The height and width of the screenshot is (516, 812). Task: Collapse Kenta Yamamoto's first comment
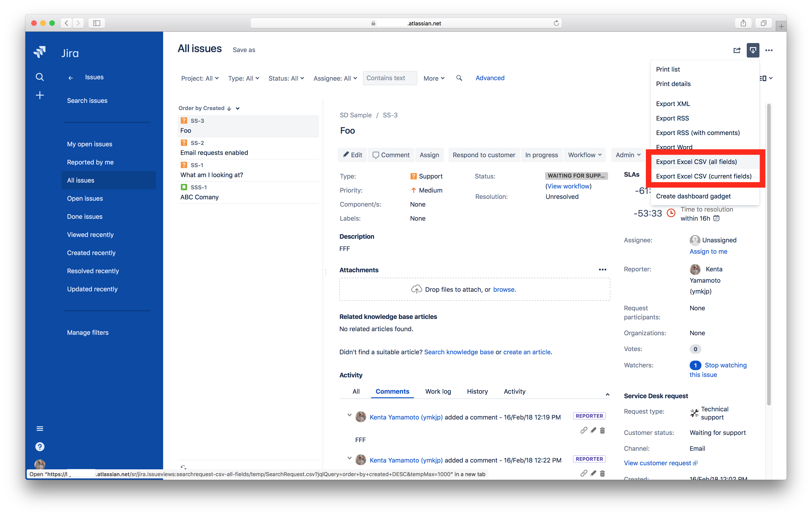(349, 415)
